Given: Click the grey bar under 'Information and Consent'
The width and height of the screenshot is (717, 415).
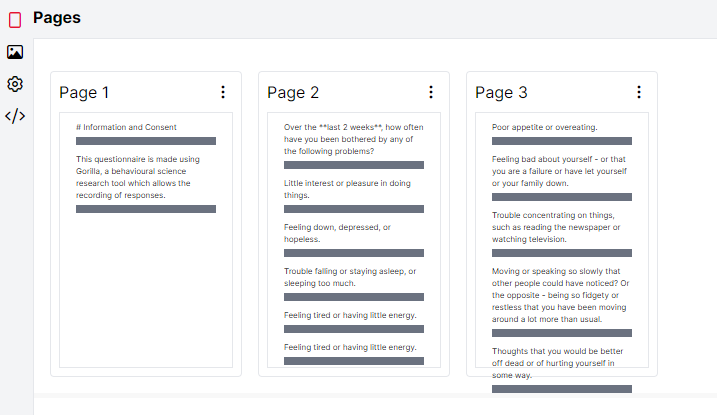Looking at the screenshot, I should point(146,141).
